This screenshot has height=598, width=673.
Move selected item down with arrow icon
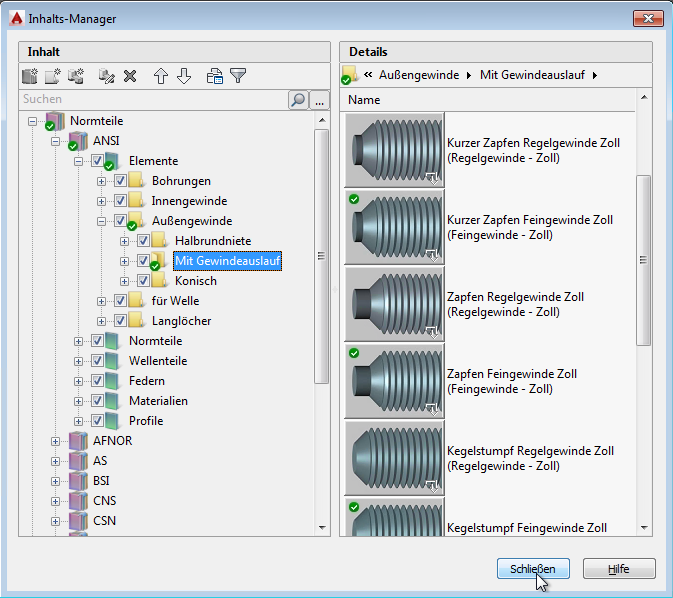tap(184, 76)
